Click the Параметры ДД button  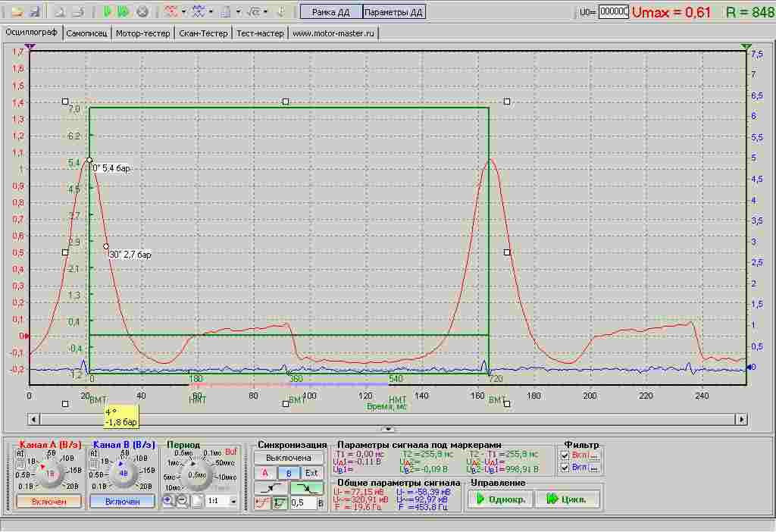pyautogui.click(x=393, y=11)
